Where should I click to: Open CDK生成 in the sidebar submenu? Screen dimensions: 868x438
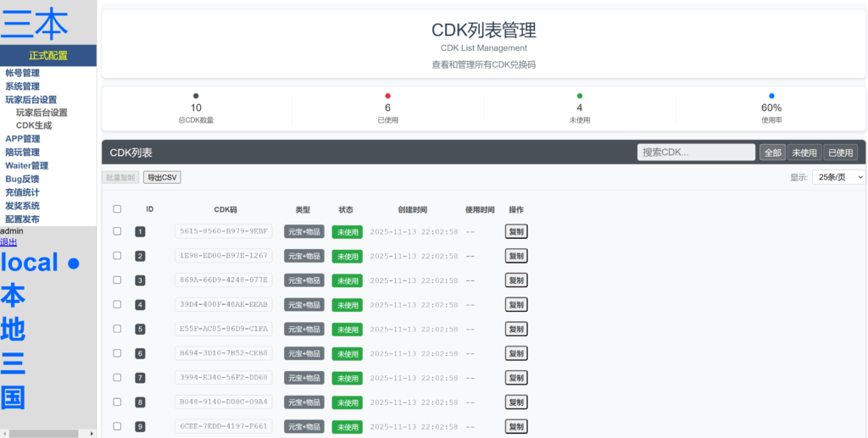tap(34, 125)
